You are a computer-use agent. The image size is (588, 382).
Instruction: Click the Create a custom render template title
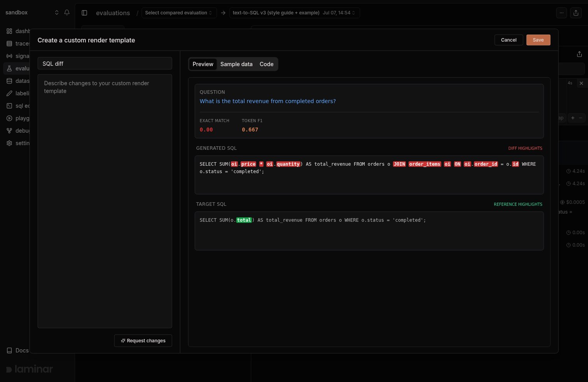(x=86, y=40)
